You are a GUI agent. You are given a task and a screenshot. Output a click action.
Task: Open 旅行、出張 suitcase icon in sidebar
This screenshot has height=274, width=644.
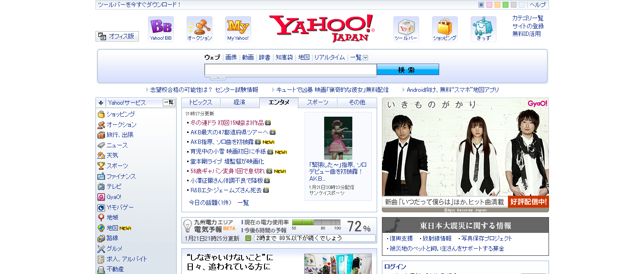tap(101, 135)
